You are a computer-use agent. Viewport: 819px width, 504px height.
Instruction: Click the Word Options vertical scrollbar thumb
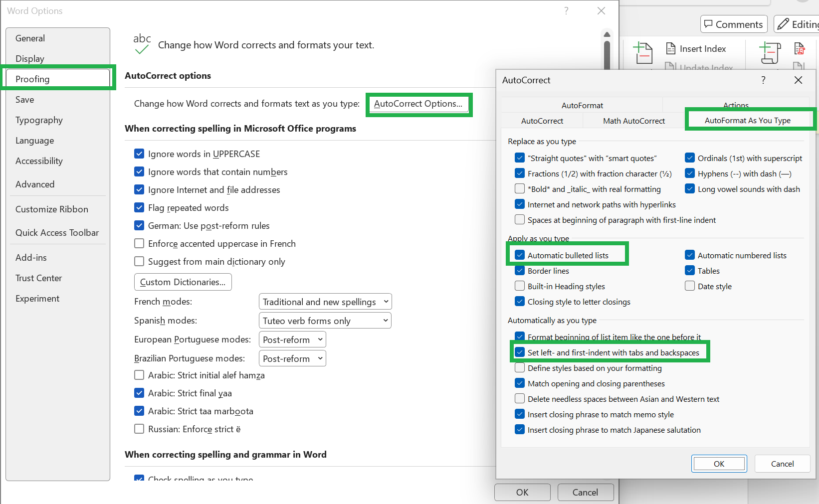[607, 55]
